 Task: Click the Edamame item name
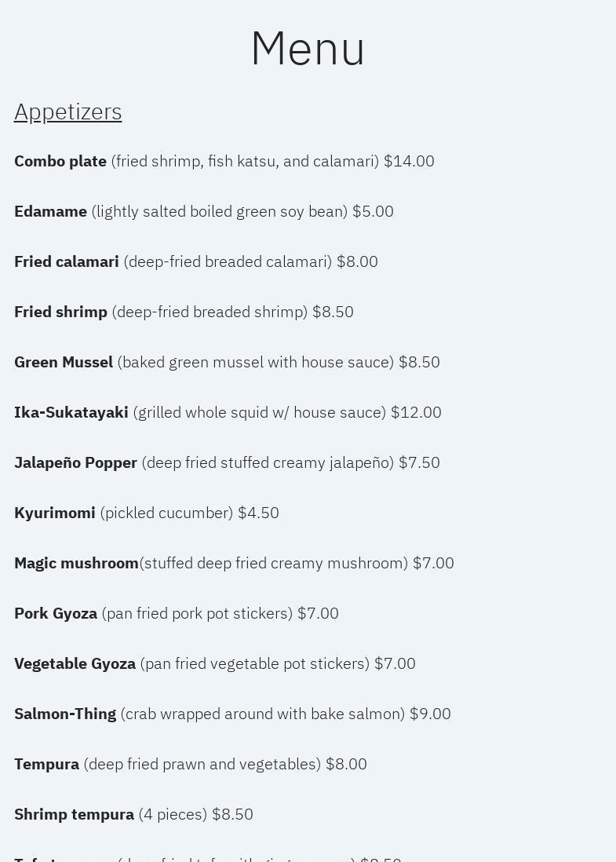coord(50,212)
